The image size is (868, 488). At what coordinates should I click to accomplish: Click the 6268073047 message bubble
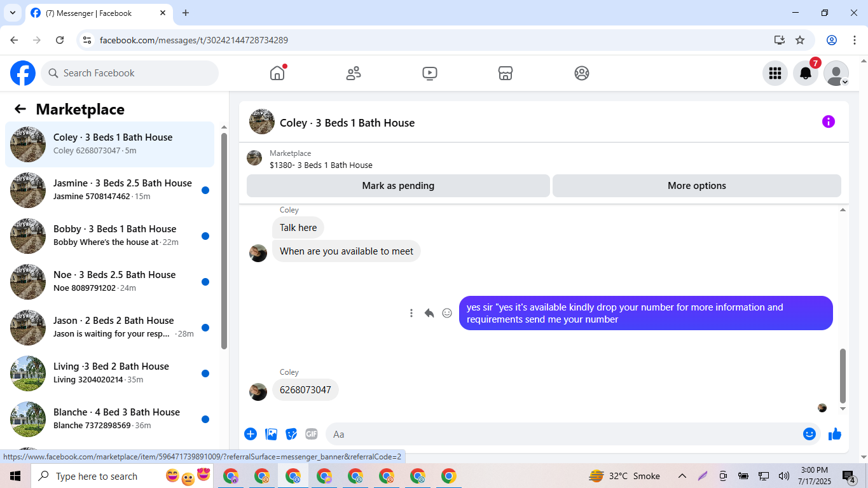coord(305,390)
